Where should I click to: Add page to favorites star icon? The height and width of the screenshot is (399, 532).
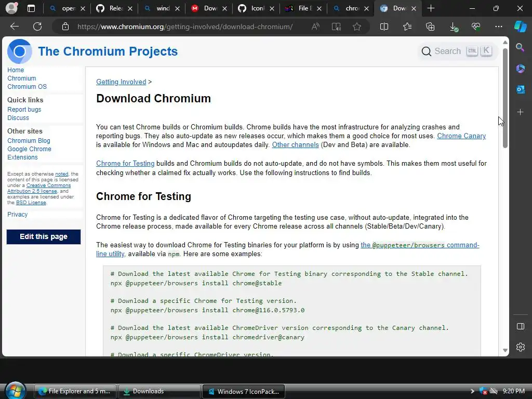coord(356,26)
